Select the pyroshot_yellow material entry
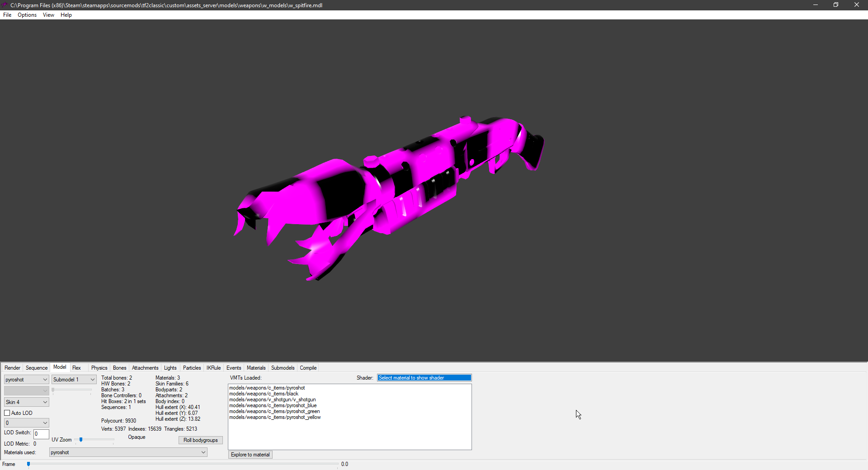Screen dimensions: 868x470 [275, 417]
